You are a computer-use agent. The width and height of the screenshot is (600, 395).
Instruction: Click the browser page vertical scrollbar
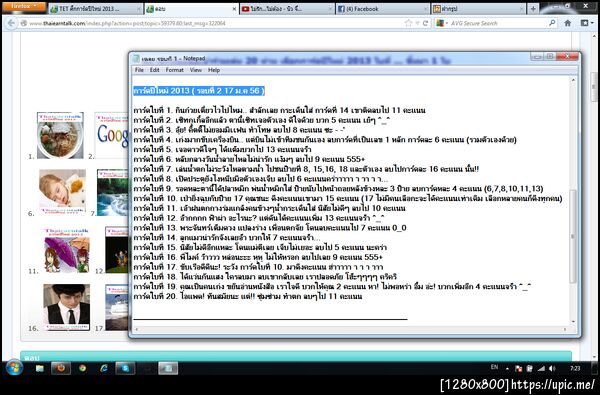click(x=594, y=86)
